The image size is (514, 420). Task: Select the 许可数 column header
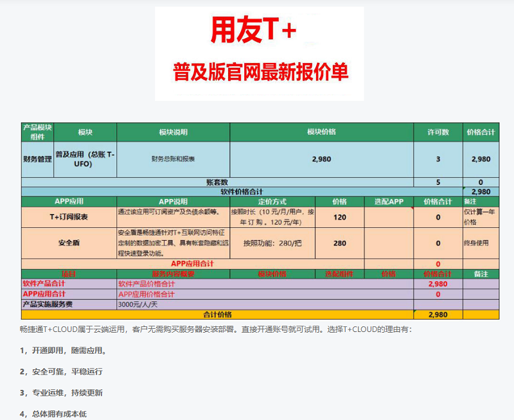click(x=438, y=132)
